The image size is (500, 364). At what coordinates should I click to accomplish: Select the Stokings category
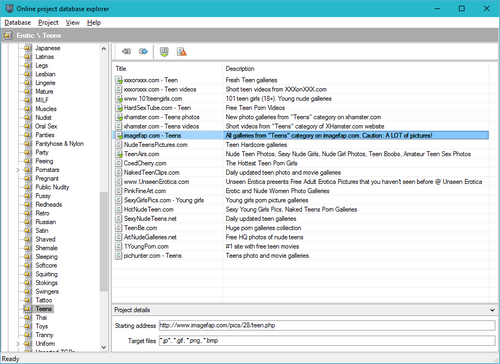pos(47,283)
